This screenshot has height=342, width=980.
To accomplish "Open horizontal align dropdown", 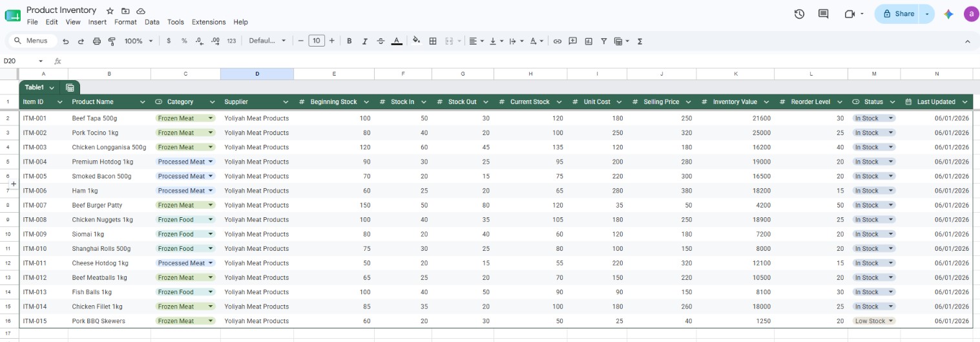I will pos(476,41).
